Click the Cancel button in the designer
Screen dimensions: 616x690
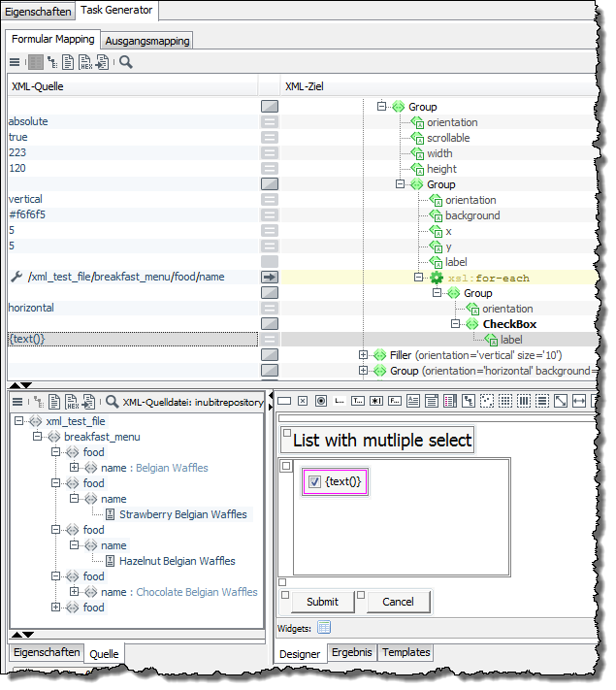point(398,602)
